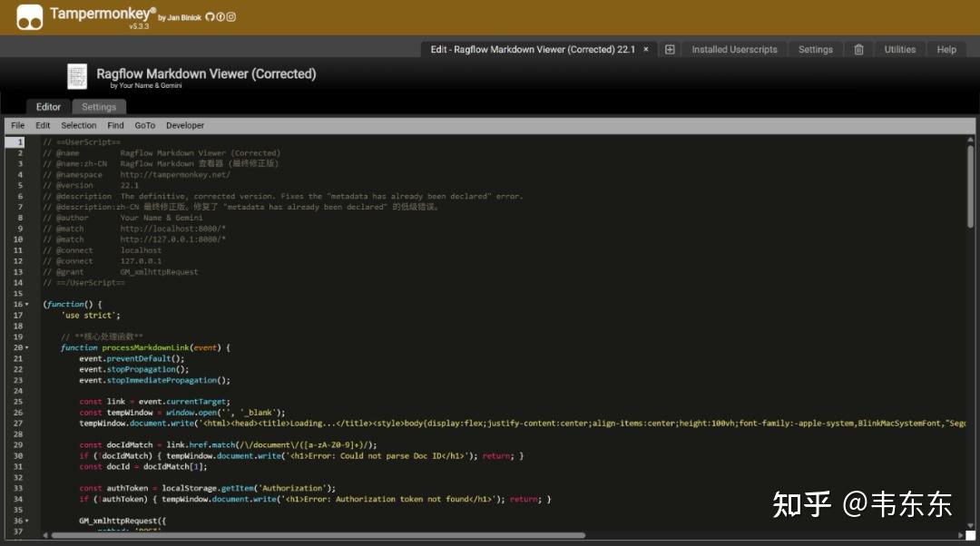
Task: Open the GitHub icon beside Jan Biniok
Action: pos(210,17)
